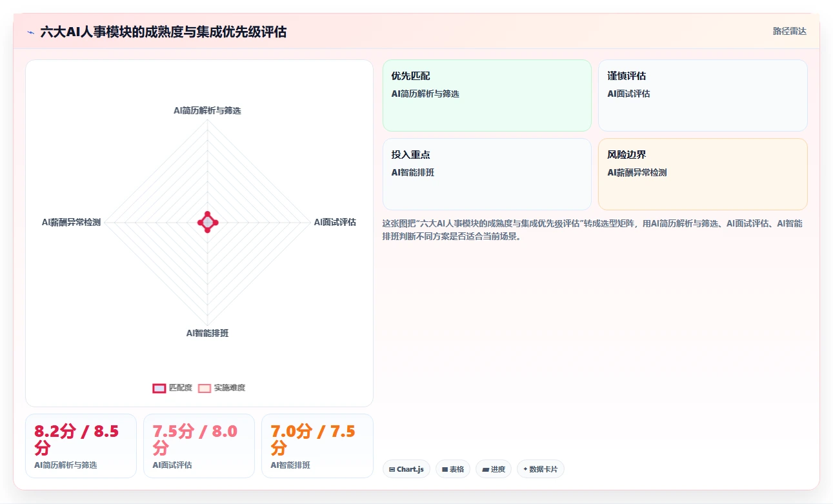Click the 7.5分 / 8.0分 score card
833x504 pixels.
[199, 446]
